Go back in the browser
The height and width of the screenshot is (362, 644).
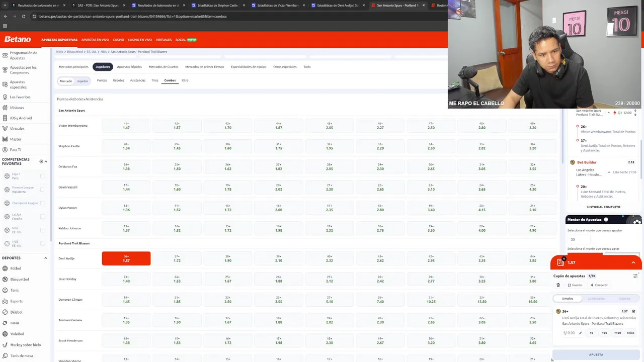(x=5, y=17)
